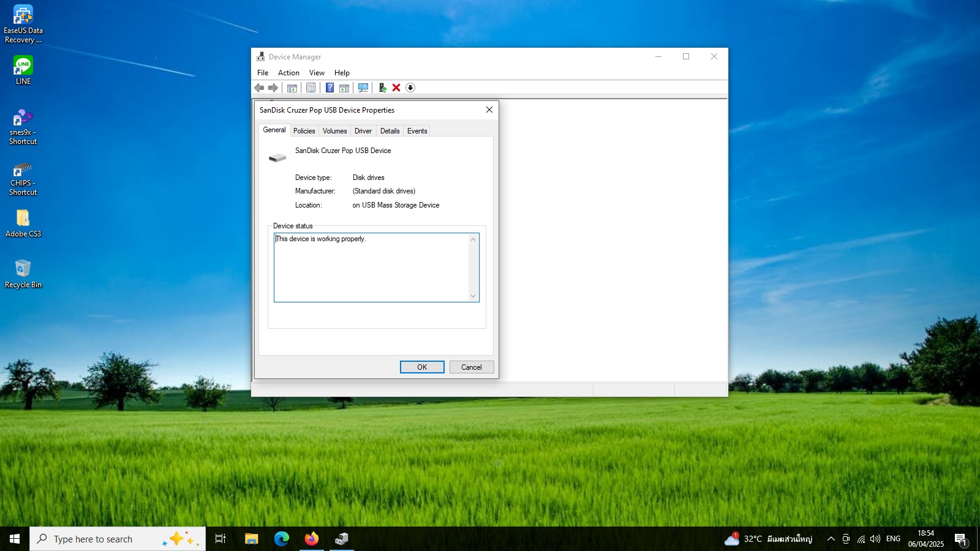980x551 pixels.
Task: Open File Explorer from the taskbar
Action: [x=252, y=539]
